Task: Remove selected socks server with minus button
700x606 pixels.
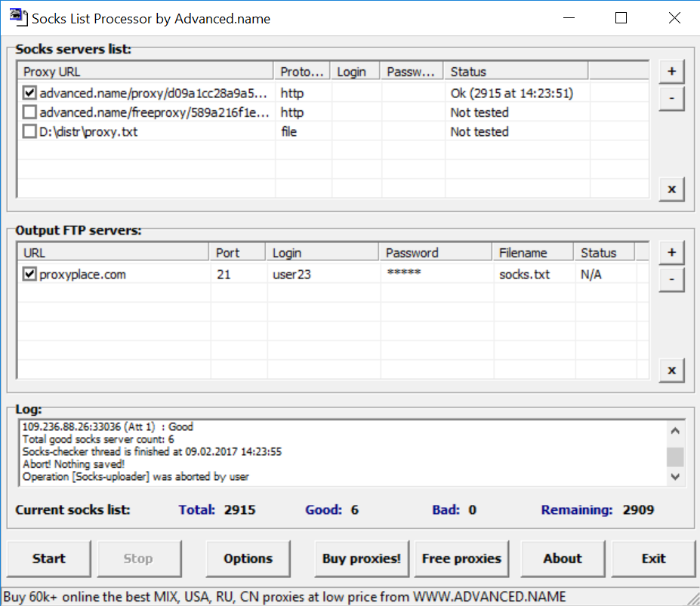Action: point(671,98)
